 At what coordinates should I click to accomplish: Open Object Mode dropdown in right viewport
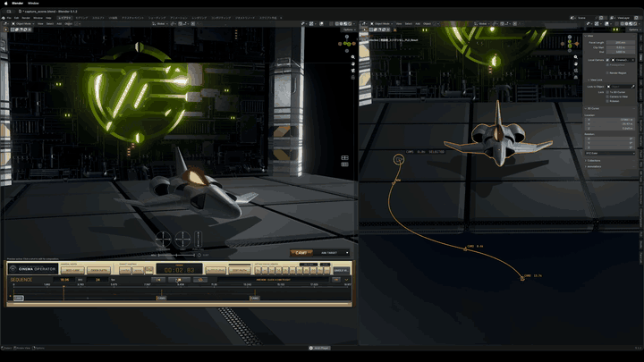(382, 24)
